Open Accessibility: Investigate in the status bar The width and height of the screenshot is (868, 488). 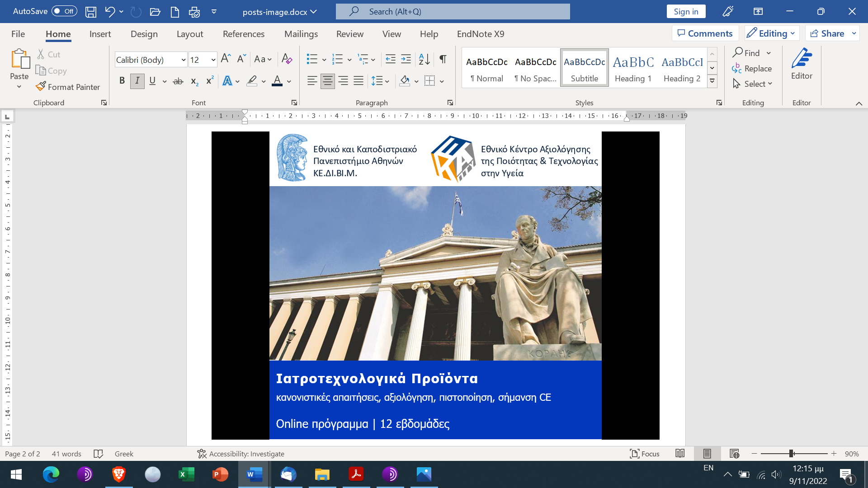[x=241, y=454]
